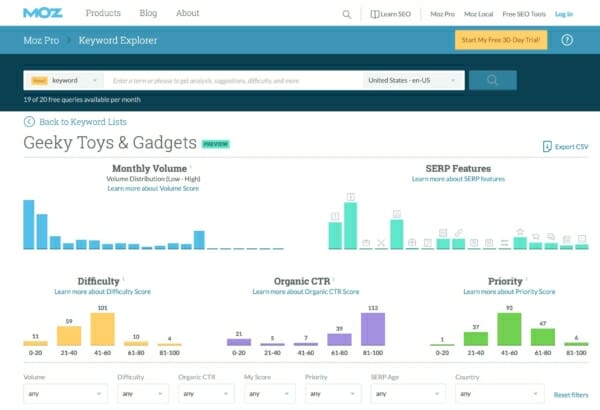Open the Difficulty filter dropdown
The height and width of the screenshot is (410, 600).
(x=143, y=394)
